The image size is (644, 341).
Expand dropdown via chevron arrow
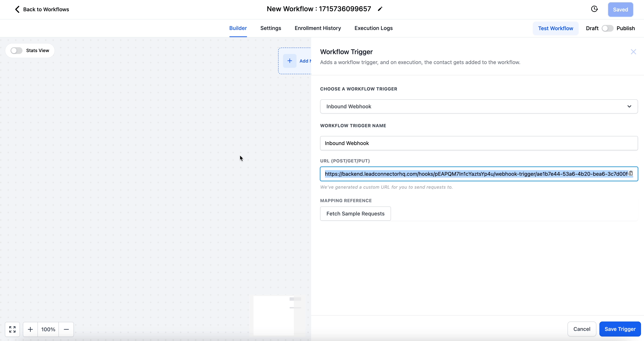coord(629,106)
